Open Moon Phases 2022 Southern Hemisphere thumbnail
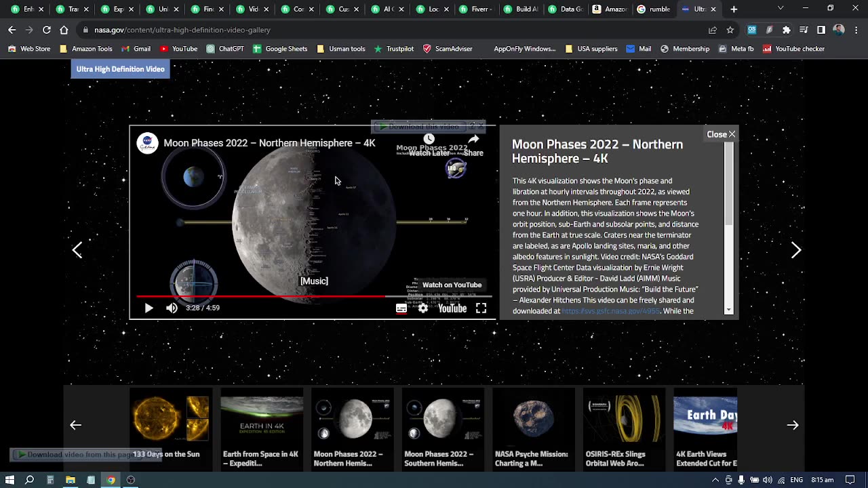 pos(443,428)
